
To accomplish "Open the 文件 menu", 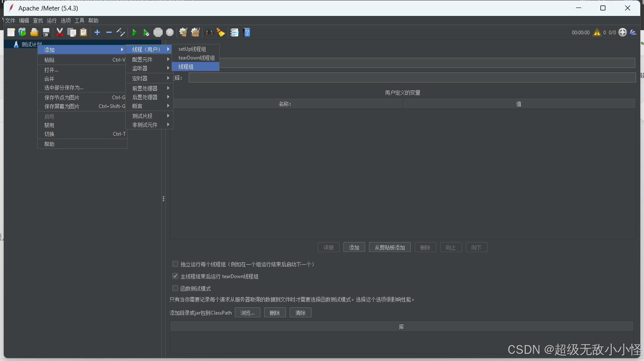I will (x=10, y=21).
